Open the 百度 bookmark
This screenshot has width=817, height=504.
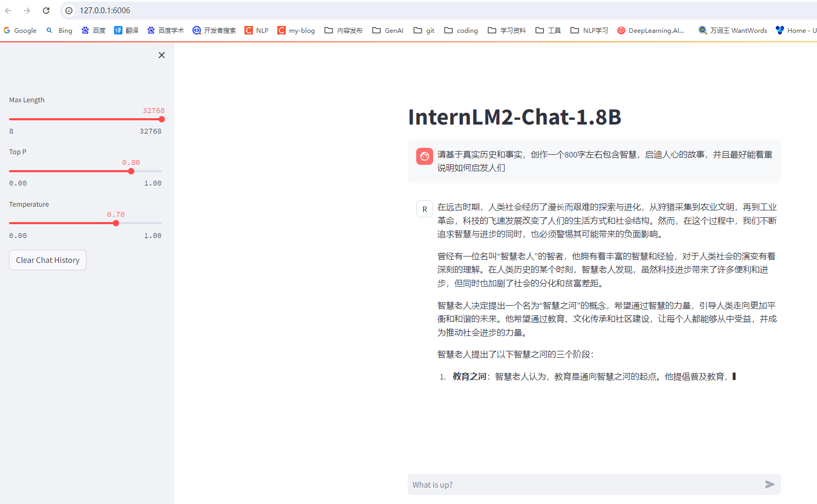pos(94,30)
